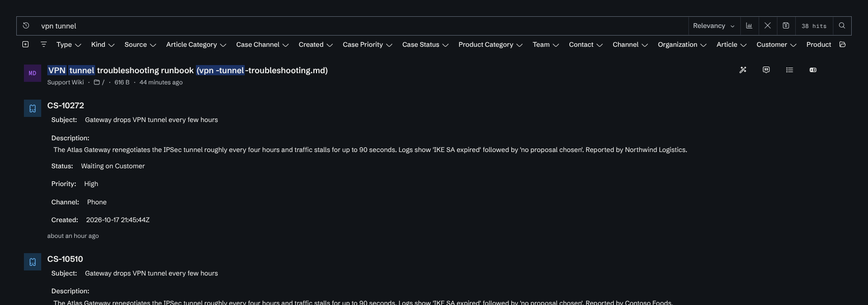The image size is (868, 305).
Task: Open VPN tunnel troubleshooting runbook result
Action: [x=188, y=70]
